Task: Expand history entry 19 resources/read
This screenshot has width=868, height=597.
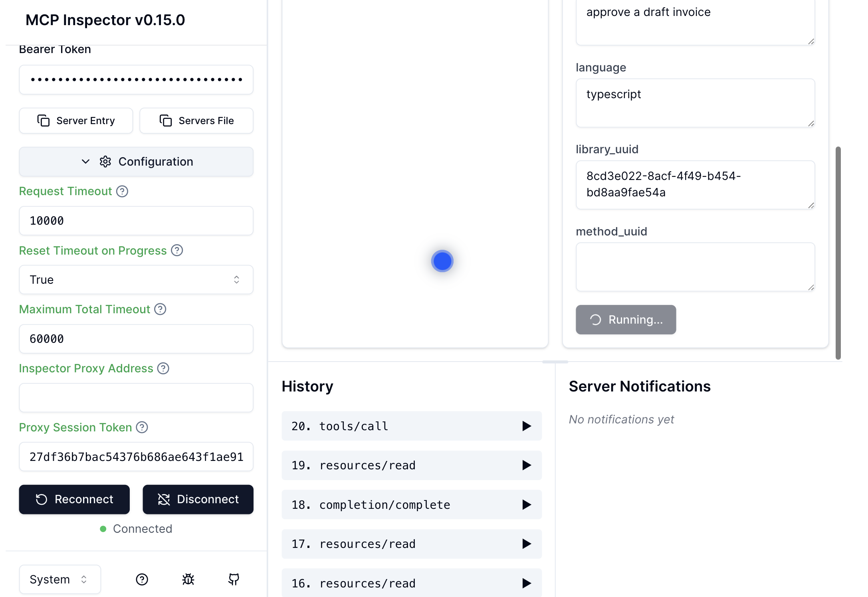Action: click(412, 465)
